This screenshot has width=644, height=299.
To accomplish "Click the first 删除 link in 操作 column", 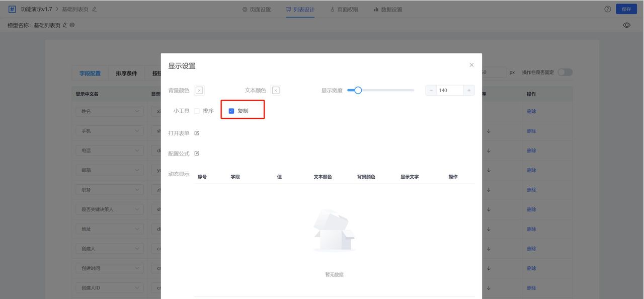I will (531, 111).
